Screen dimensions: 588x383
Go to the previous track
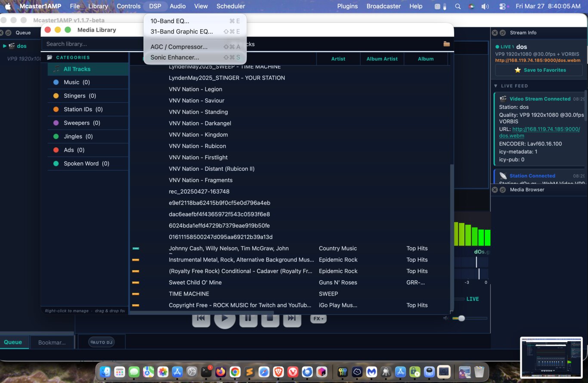pos(201,319)
